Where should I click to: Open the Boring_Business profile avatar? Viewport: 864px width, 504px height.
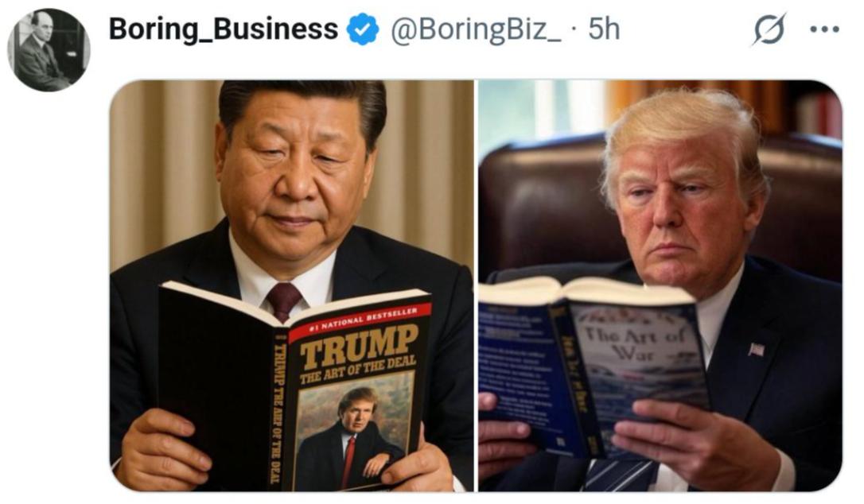(49, 49)
